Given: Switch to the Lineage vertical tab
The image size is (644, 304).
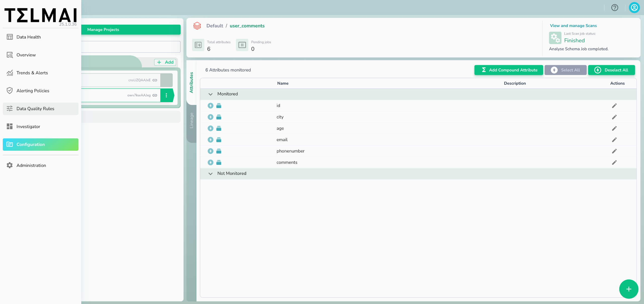Looking at the screenshot, I should pyautogui.click(x=191, y=120).
